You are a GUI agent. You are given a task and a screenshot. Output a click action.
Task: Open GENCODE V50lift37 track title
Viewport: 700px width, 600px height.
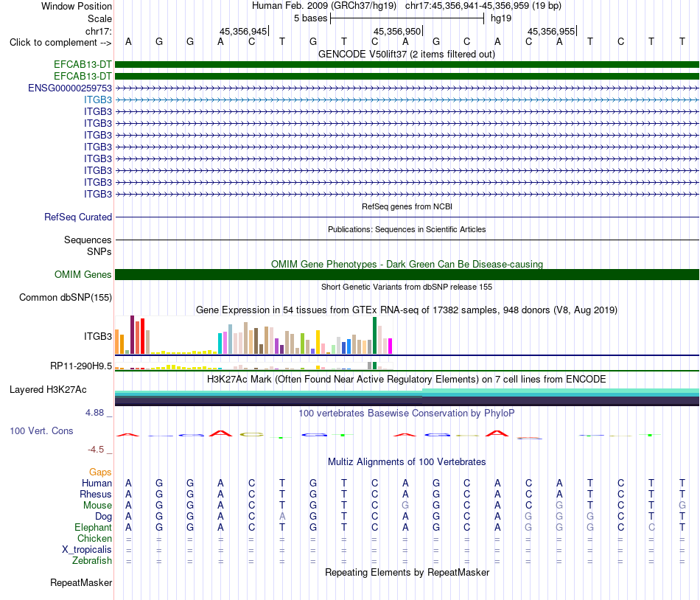click(x=406, y=54)
